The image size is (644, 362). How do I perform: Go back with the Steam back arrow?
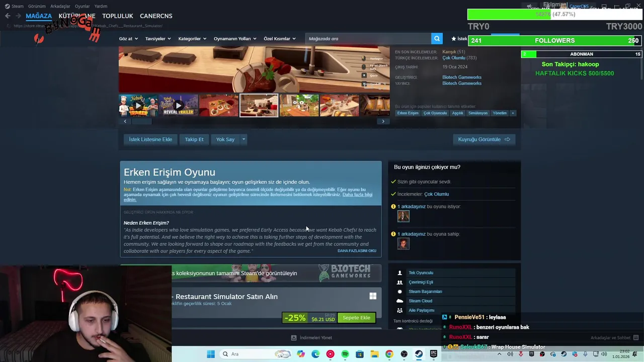[x=8, y=16]
